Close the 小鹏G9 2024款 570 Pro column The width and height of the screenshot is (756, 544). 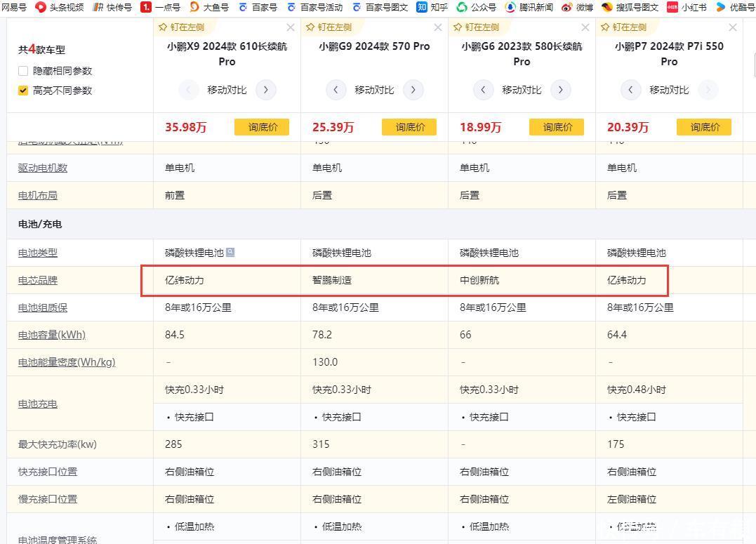click(438, 27)
